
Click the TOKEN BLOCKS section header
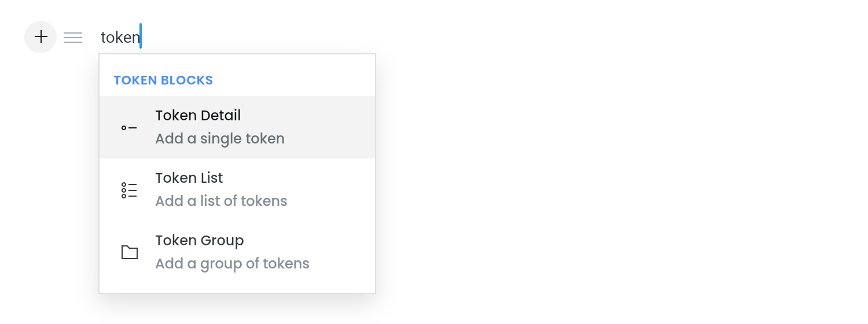point(163,80)
